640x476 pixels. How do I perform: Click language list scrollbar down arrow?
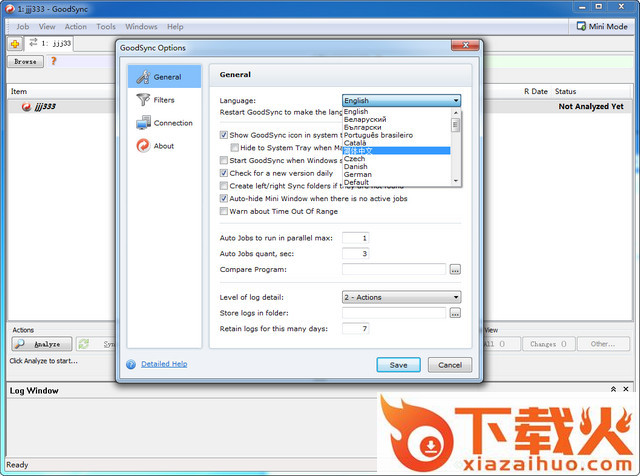coord(456,181)
